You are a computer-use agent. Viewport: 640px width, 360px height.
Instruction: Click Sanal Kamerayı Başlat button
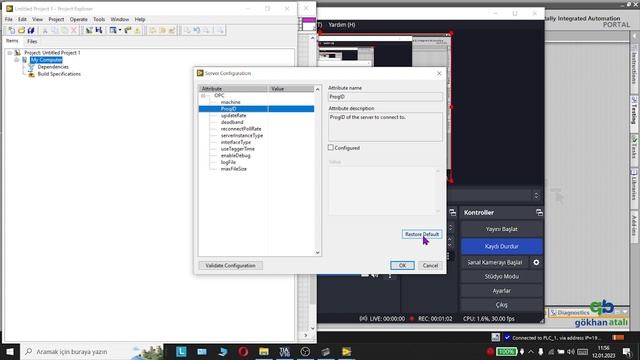[x=495, y=262]
